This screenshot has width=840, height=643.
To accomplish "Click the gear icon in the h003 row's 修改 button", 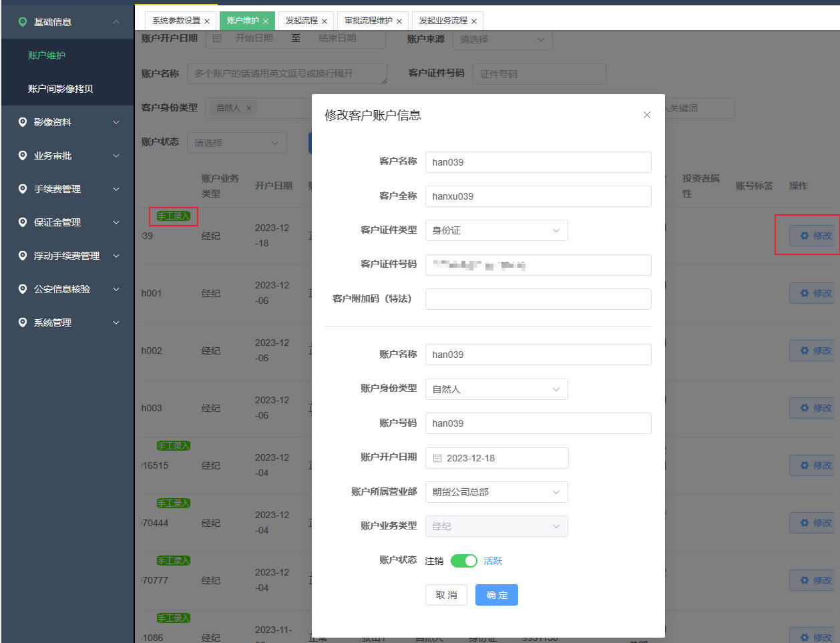I will click(x=805, y=408).
